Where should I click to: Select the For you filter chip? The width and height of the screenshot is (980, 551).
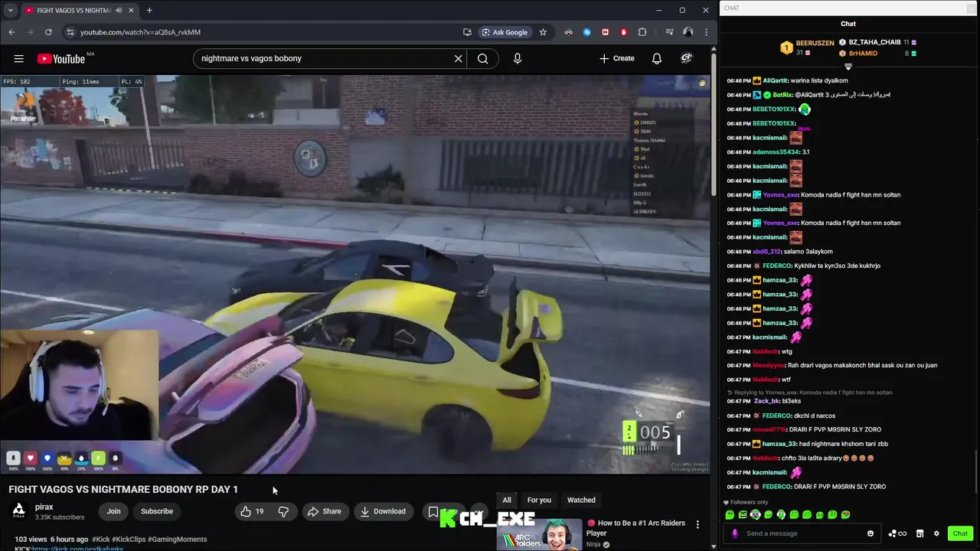pos(539,500)
